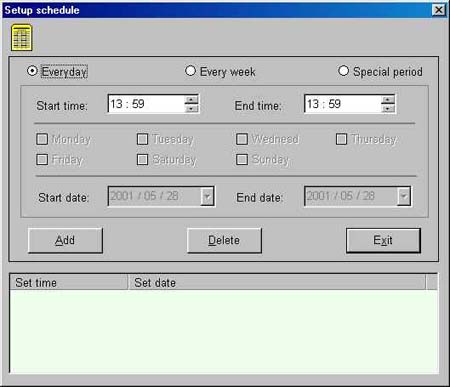
Task: Toggle the Saturday checkbox
Action: coord(143,159)
